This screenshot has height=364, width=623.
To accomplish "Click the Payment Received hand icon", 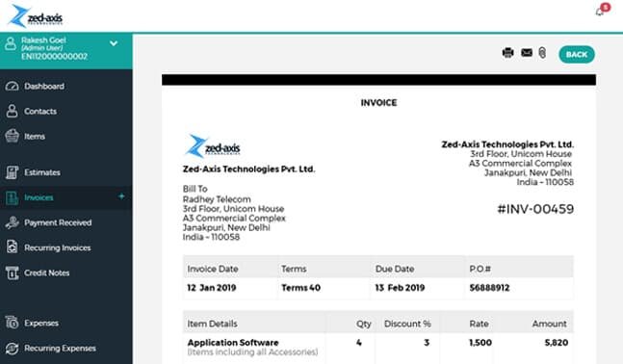I will point(12,222).
